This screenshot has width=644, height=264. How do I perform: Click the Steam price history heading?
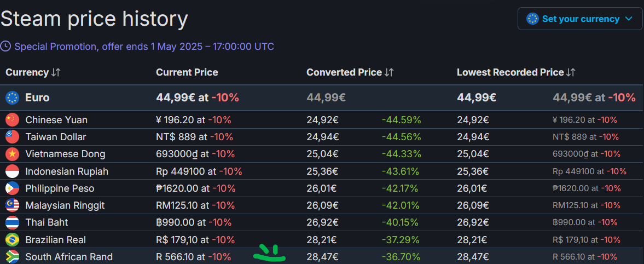(94, 19)
